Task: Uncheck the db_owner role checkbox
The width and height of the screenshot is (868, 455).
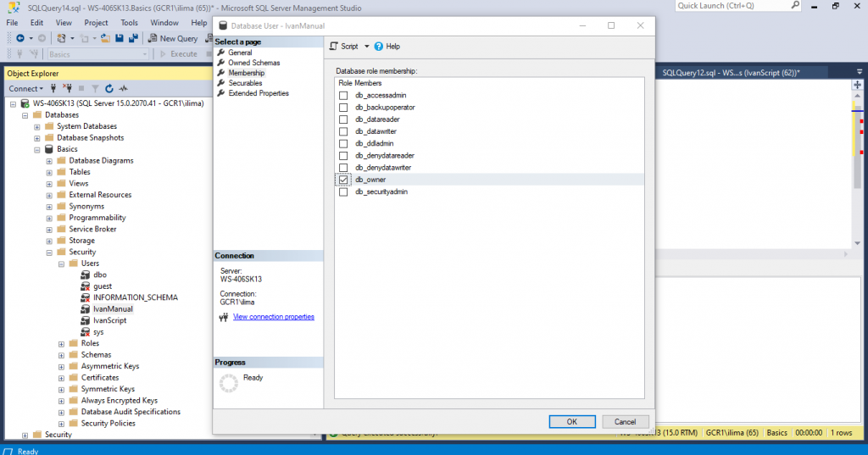Action: pyautogui.click(x=343, y=180)
